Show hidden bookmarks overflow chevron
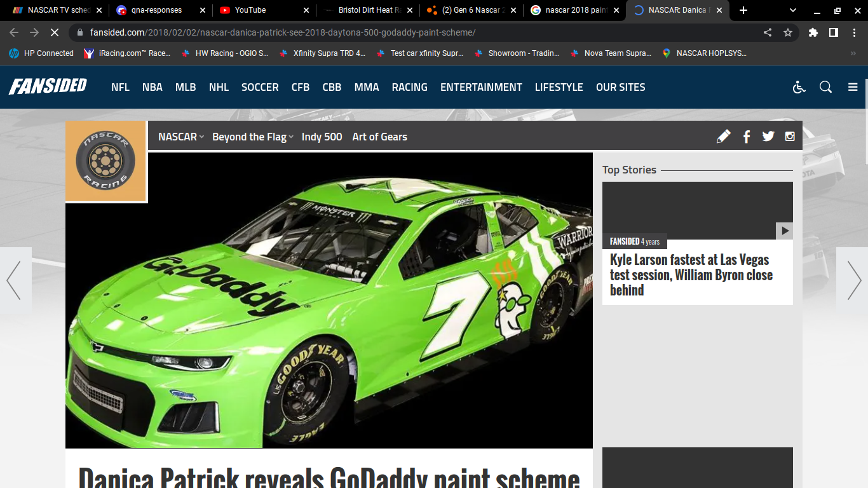 (853, 53)
